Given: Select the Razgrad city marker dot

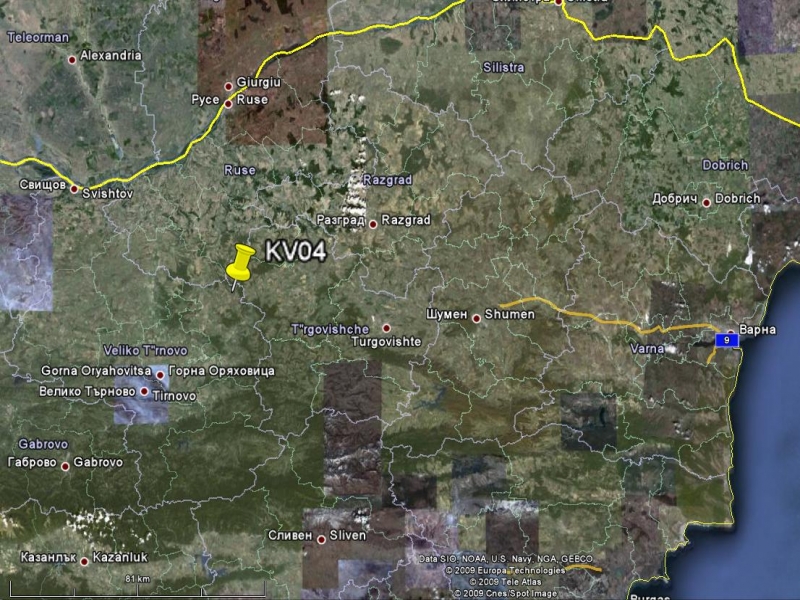Looking at the screenshot, I should (373, 224).
